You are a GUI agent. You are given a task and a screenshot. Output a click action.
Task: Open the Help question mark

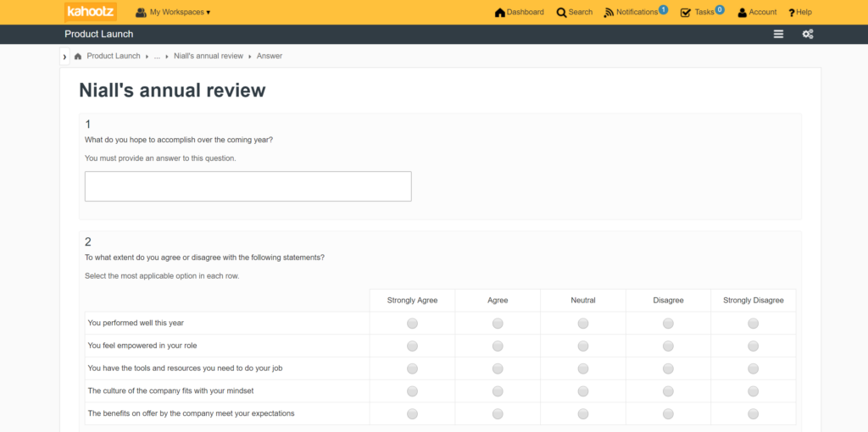[792, 13]
